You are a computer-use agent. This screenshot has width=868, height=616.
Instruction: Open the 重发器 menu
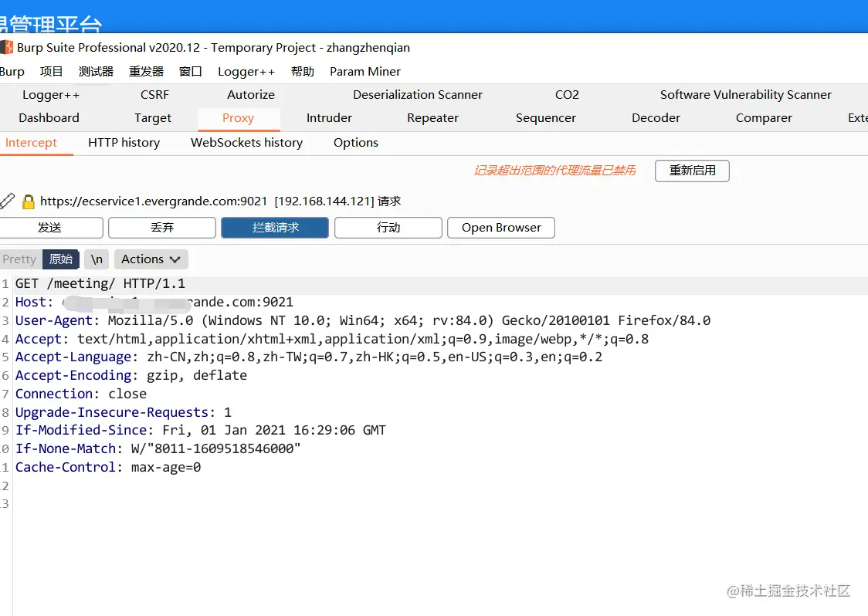tap(146, 71)
